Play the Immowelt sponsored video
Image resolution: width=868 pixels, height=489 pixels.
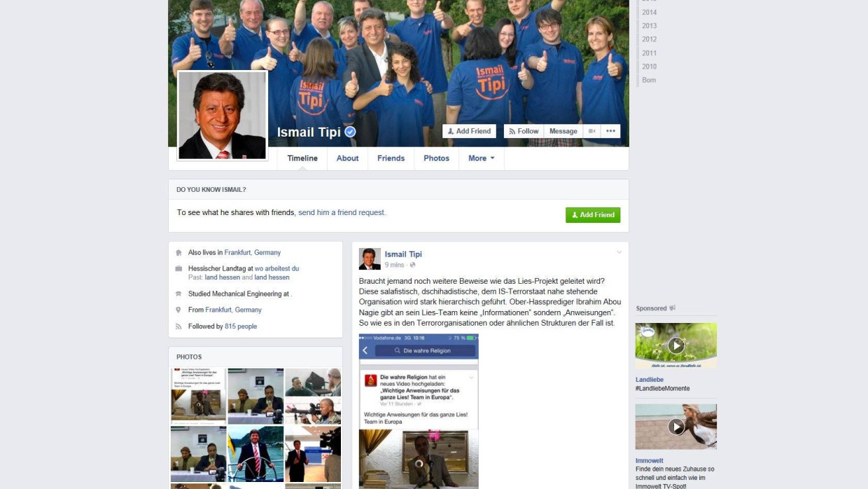[x=675, y=427]
